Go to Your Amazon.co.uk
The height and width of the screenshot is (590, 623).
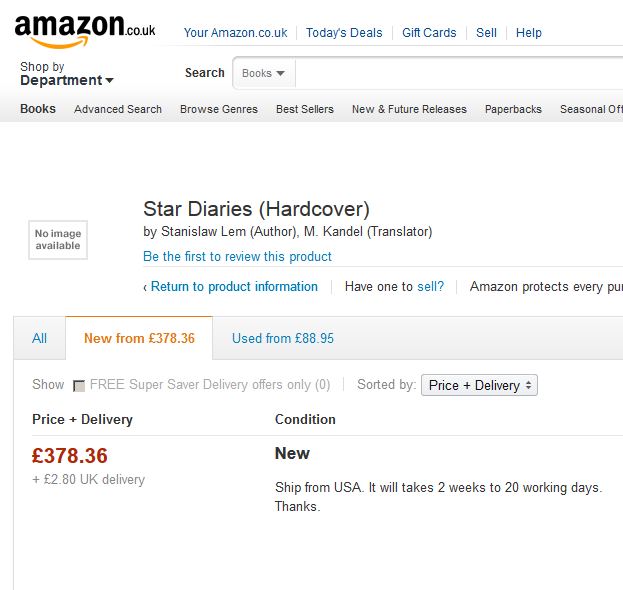pos(235,33)
